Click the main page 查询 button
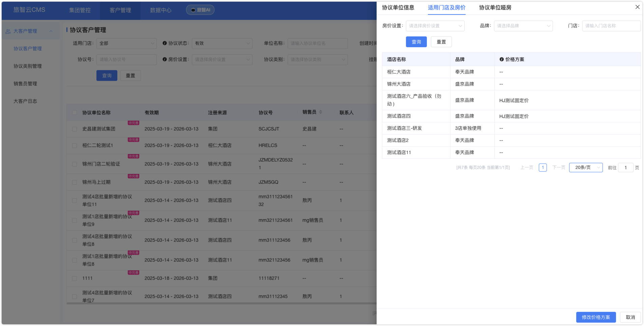This screenshot has height=326, width=644. tap(107, 76)
